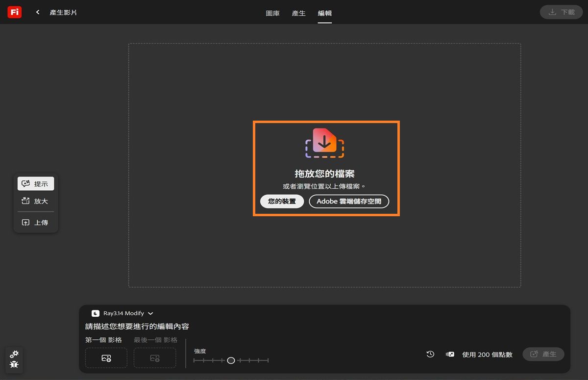Add an image for 最後一個影格
The image size is (588, 380).
(x=154, y=358)
